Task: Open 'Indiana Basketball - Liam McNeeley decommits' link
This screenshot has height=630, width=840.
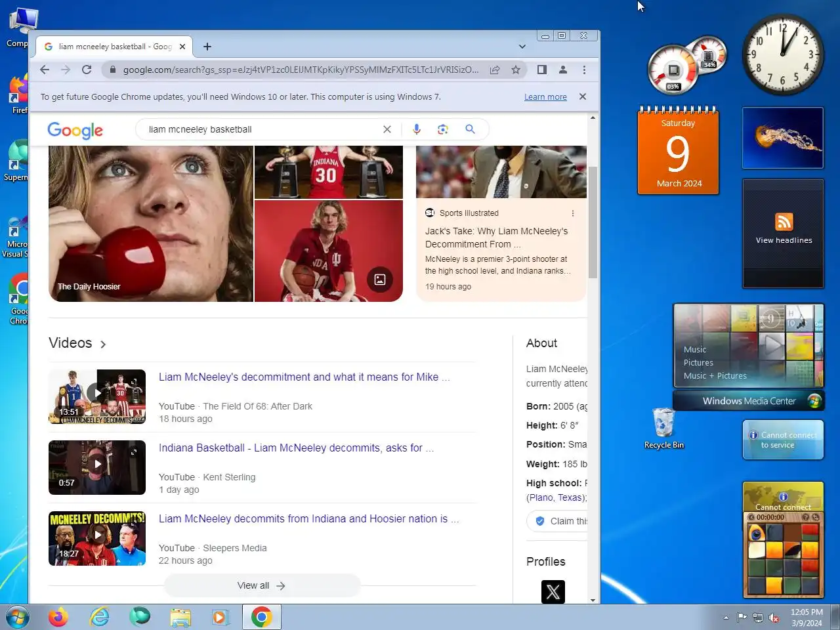Action: (x=296, y=448)
